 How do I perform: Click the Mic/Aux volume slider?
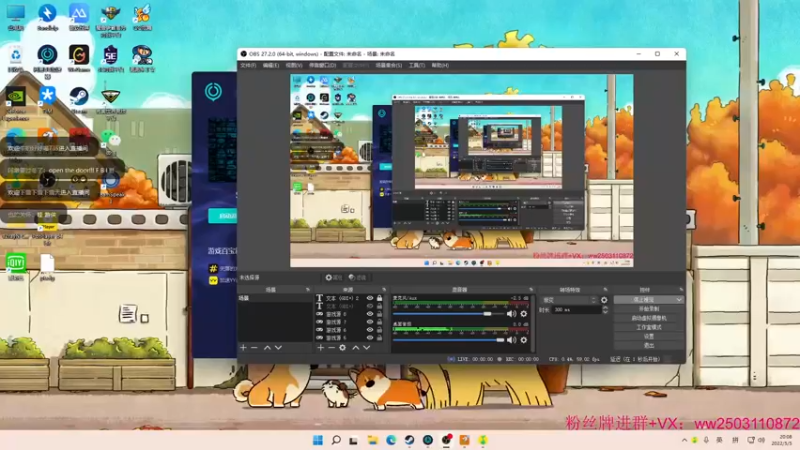click(448, 314)
